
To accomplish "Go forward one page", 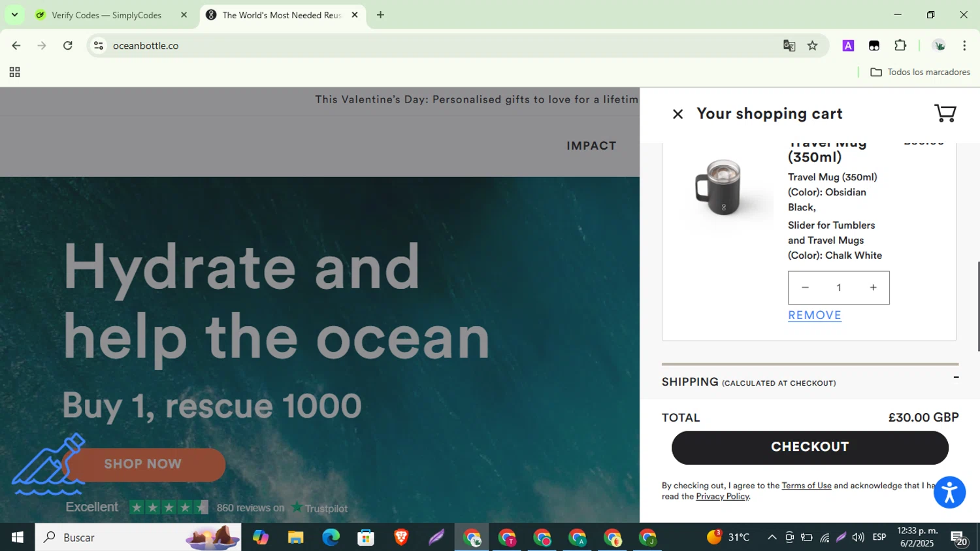I will pos(42,46).
